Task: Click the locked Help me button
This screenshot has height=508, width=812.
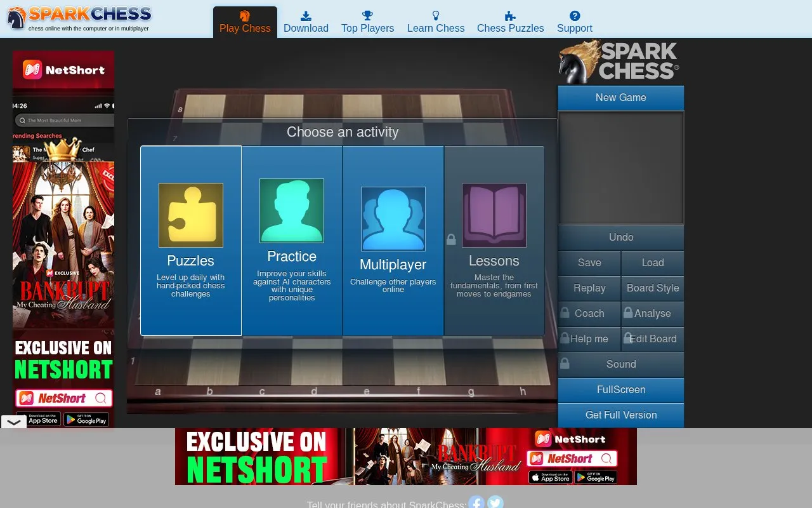Action: tap(589, 339)
